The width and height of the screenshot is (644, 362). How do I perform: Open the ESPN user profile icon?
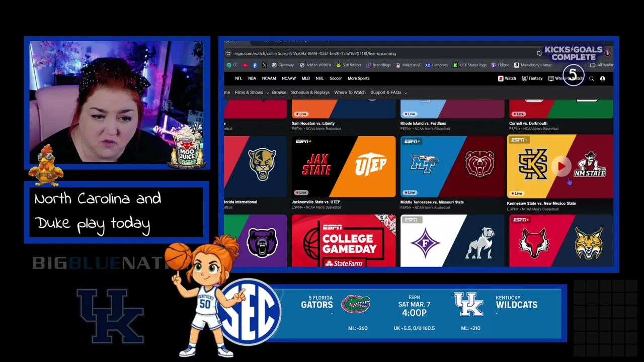pos(602,78)
